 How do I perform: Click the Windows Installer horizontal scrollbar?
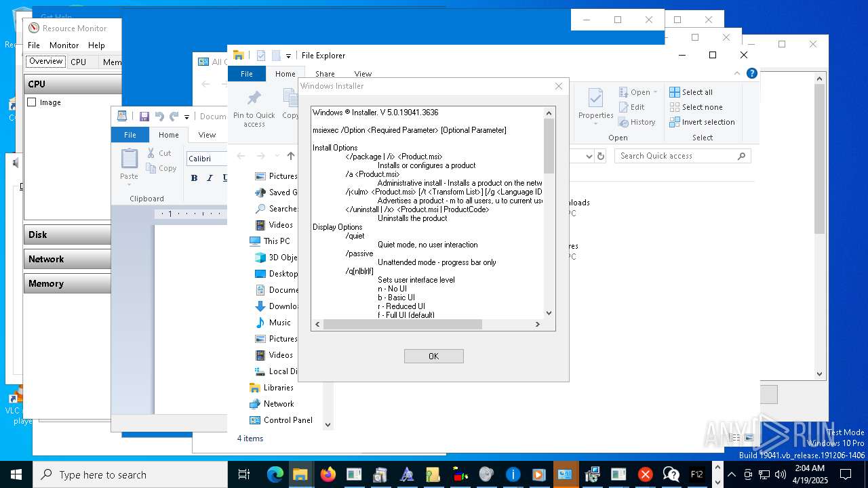tap(427, 324)
